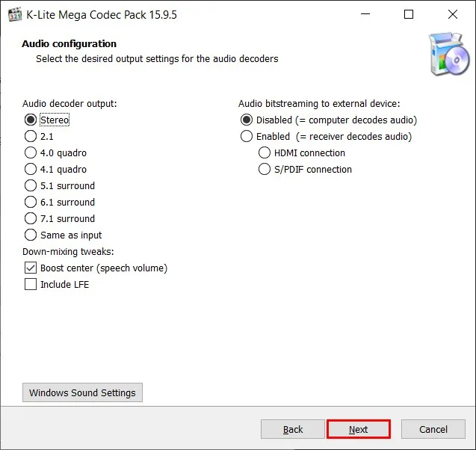Screen dimensions: 476x450
Task: Select 4.0 quadro output
Action: [x=31, y=152]
